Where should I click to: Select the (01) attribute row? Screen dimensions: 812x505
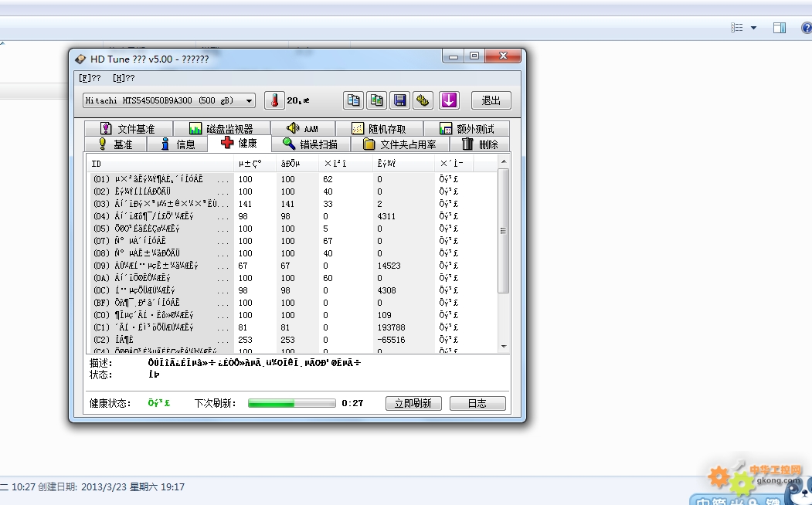[x=293, y=179]
